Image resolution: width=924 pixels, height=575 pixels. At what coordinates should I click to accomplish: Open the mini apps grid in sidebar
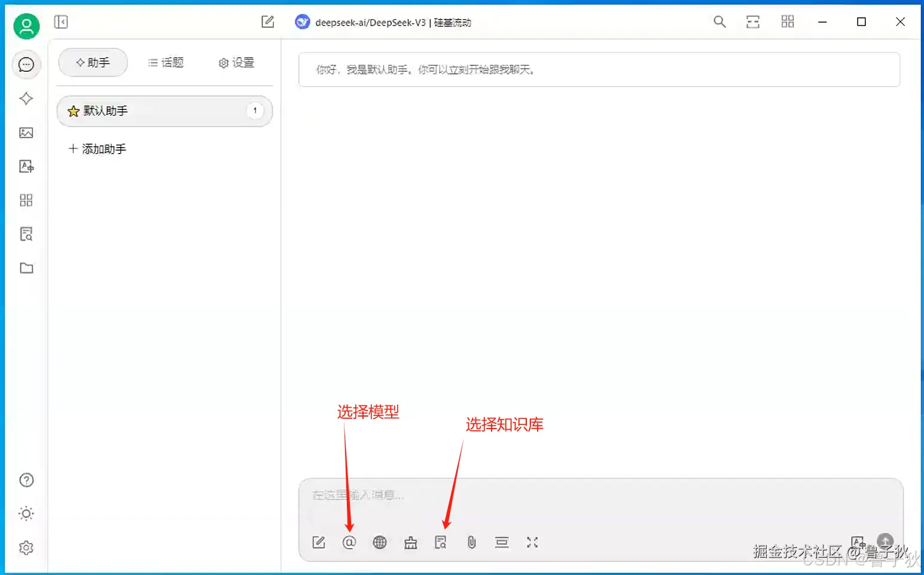pyautogui.click(x=26, y=200)
